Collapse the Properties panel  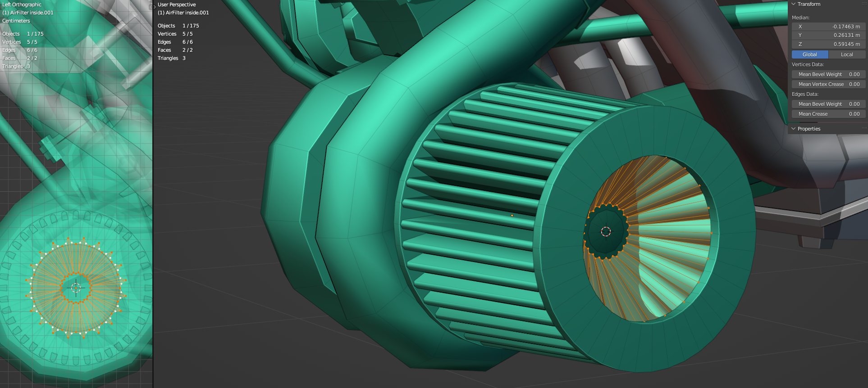(794, 129)
